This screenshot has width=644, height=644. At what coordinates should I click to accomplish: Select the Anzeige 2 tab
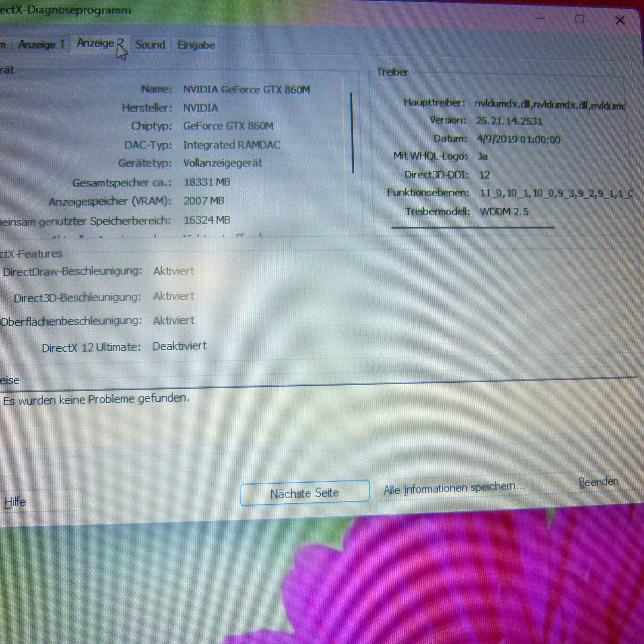(101, 43)
